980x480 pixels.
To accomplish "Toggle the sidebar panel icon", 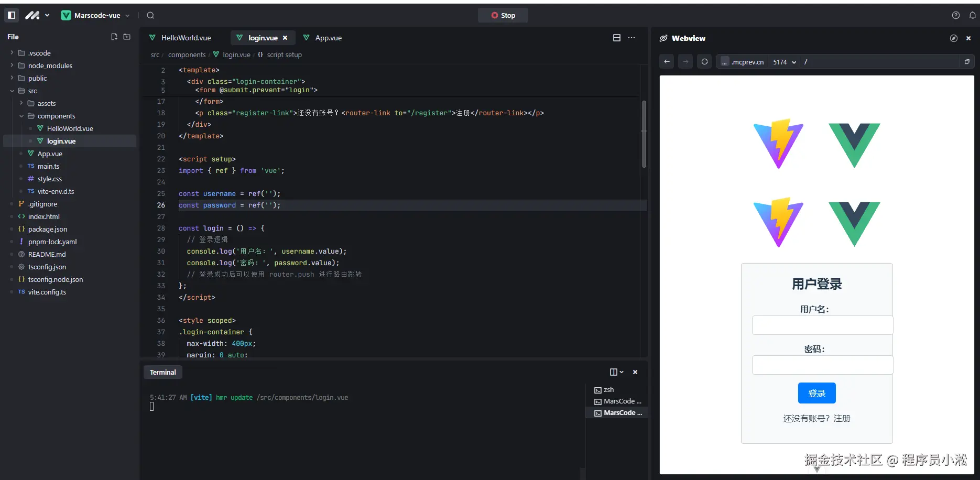I will (x=12, y=15).
